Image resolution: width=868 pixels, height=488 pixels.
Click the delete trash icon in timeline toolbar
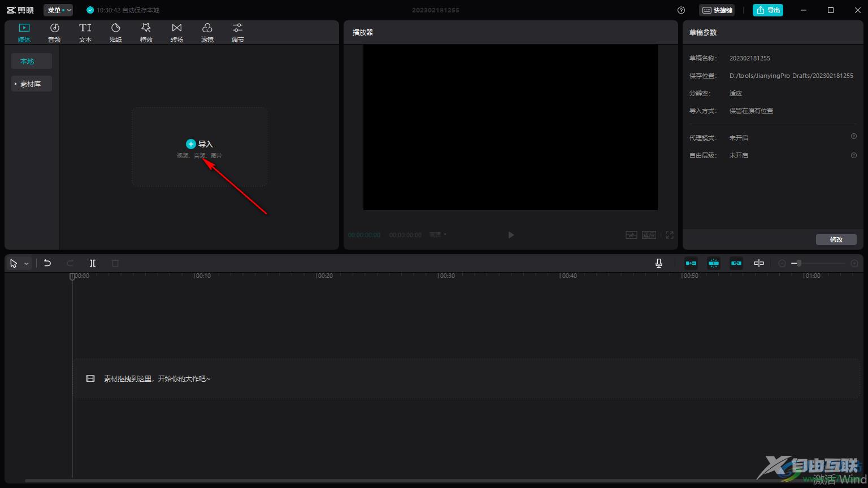[x=115, y=263]
